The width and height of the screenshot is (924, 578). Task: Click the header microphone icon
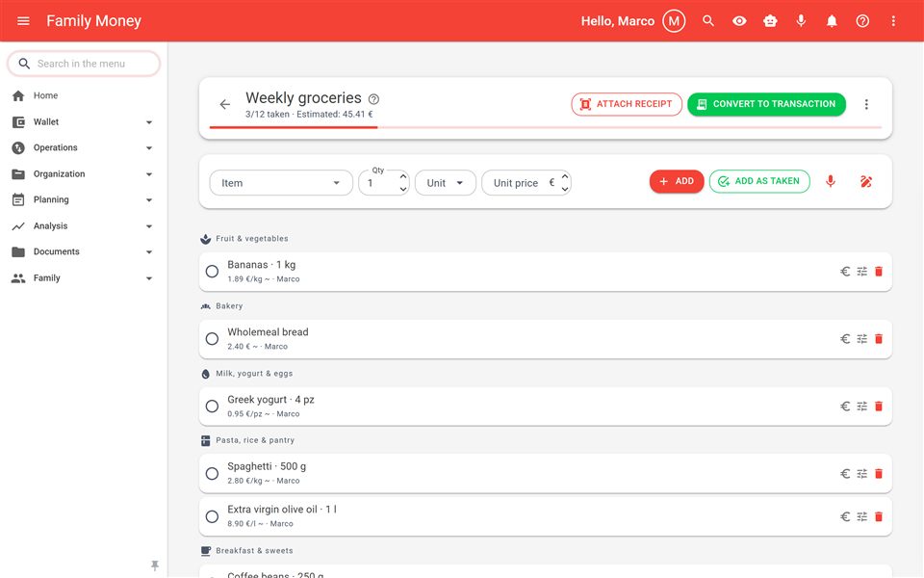[801, 21]
